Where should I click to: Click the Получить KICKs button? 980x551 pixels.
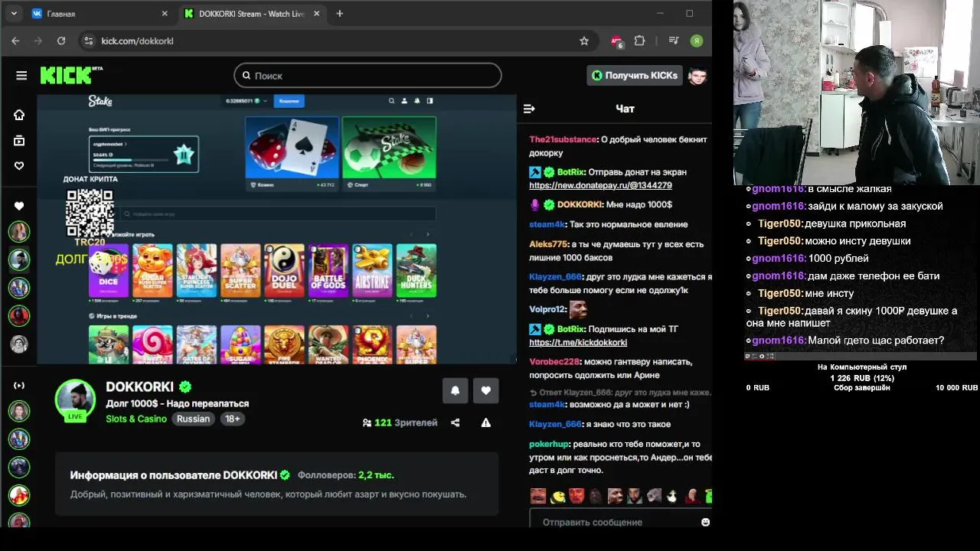(x=634, y=75)
